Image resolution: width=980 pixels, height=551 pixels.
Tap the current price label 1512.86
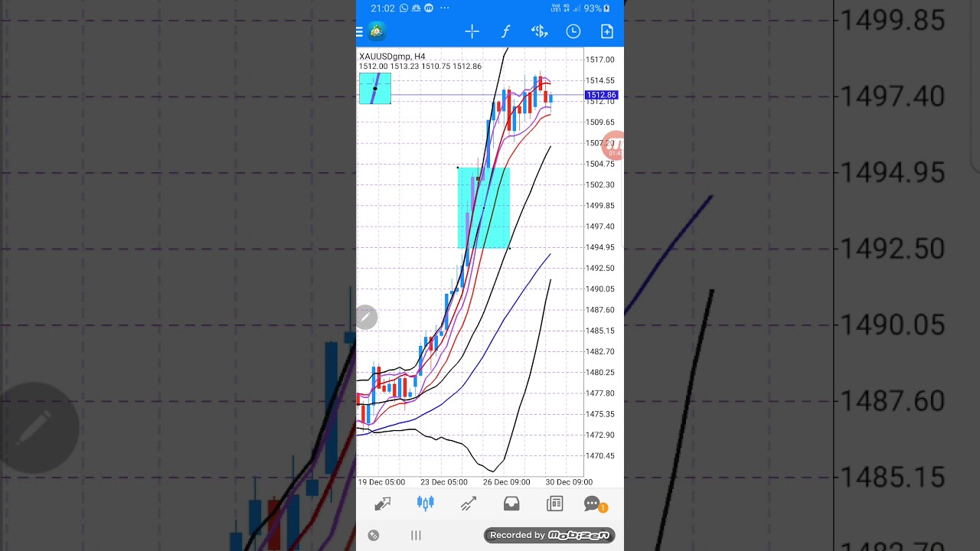point(601,95)
